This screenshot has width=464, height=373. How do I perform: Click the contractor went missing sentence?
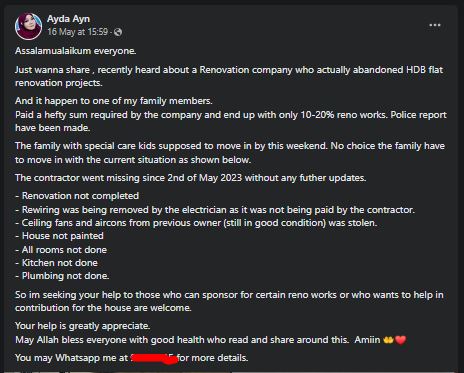(x=191, y=178)
